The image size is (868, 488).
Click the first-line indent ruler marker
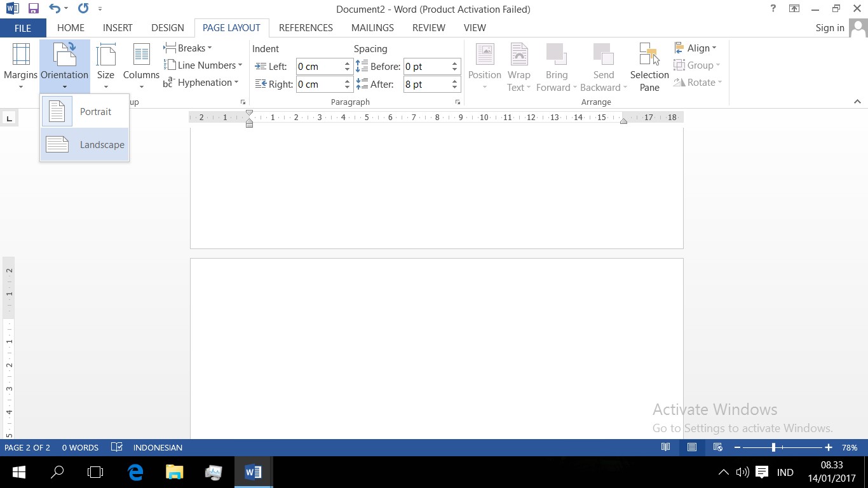point(249,113)
